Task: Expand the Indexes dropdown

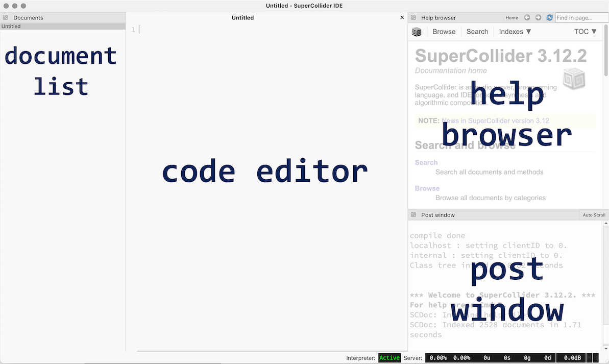Action: (x=515, y=32)
